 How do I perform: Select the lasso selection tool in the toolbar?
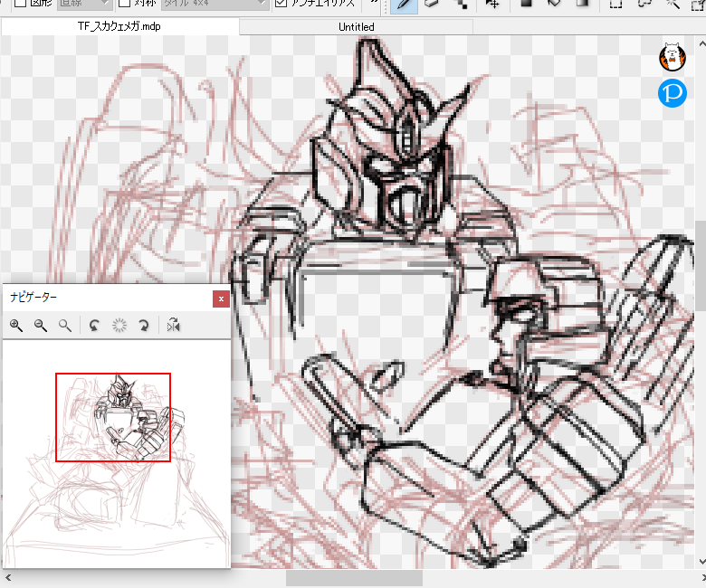tap(644, 4)
